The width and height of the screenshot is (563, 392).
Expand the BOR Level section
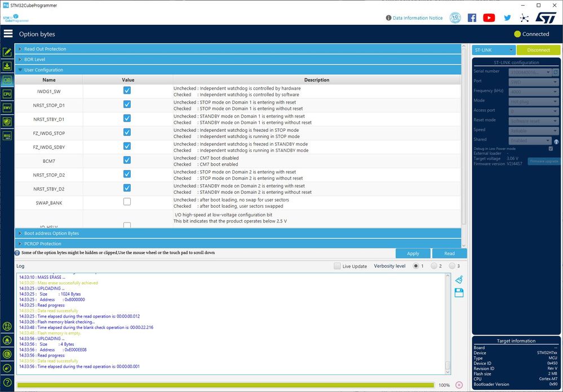click(238, 59)
